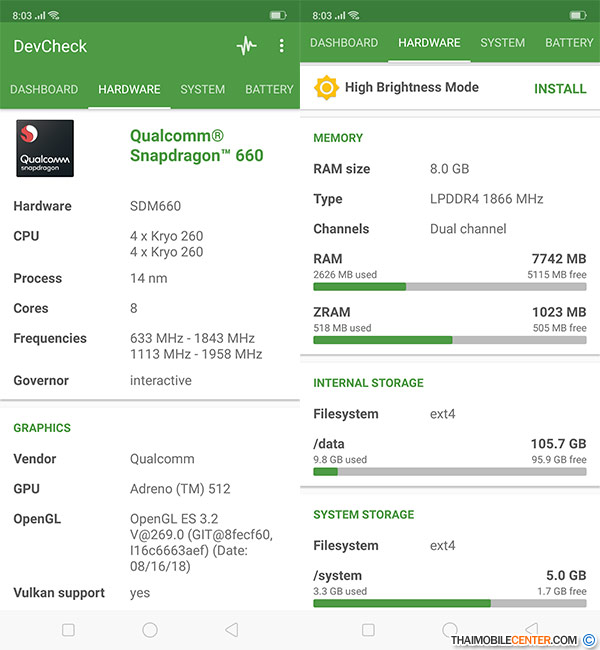The width and height of the screenshot is (600, 650).
Task: Open the System tab on right screen
Action: pos(502,43)
